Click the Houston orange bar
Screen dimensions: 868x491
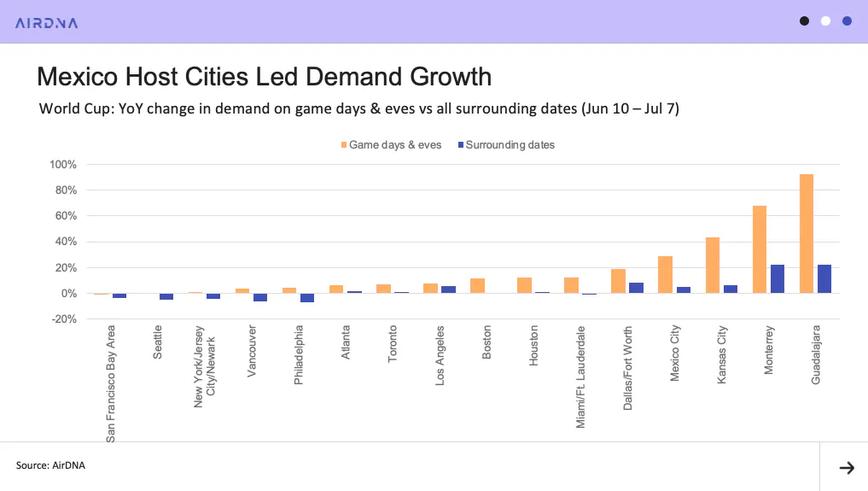point(524,285)
